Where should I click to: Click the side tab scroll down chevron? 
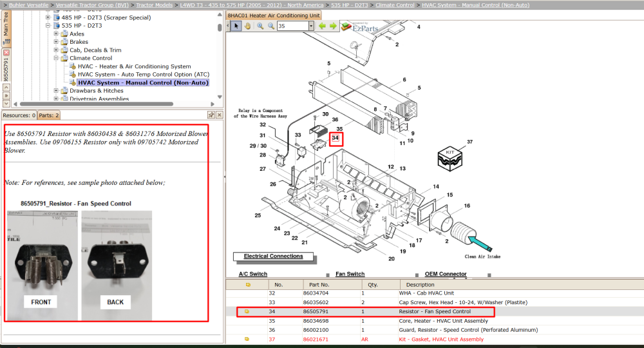pos(6,103)
